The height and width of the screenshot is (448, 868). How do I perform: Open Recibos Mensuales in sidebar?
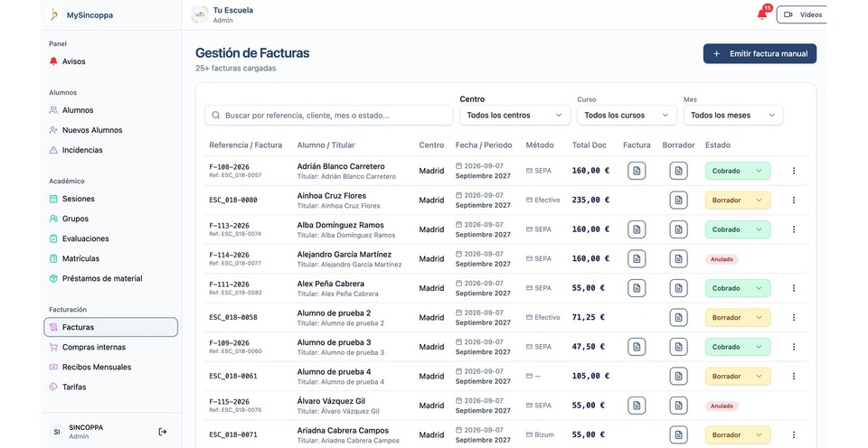tap(110, 367)
